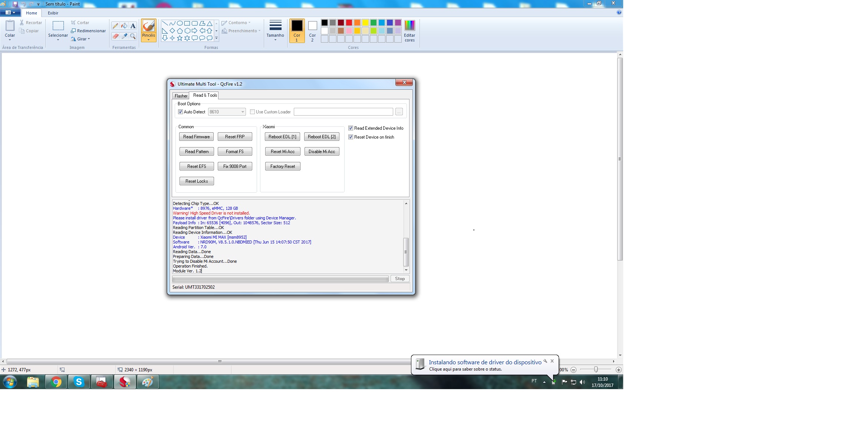Click the Reset Locks button

(x=197, y=181)
